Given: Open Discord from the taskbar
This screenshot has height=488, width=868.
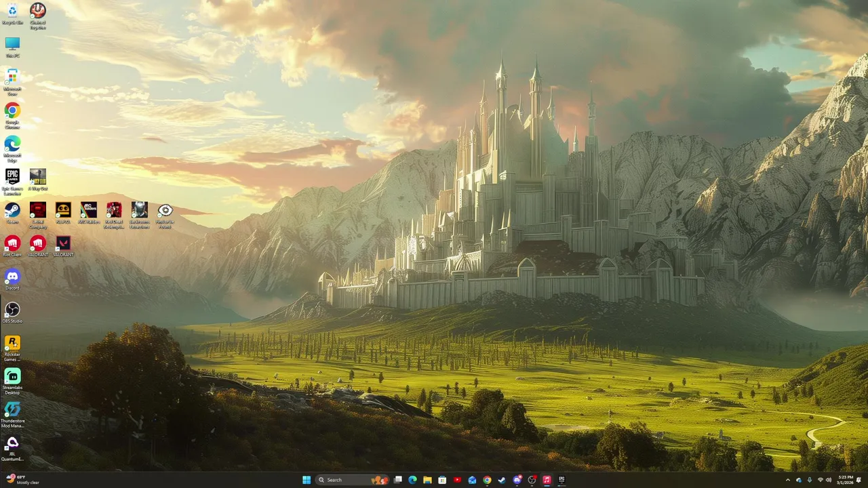Looking at the screenshot, I should pyautogui.click(x=517, y=480).
